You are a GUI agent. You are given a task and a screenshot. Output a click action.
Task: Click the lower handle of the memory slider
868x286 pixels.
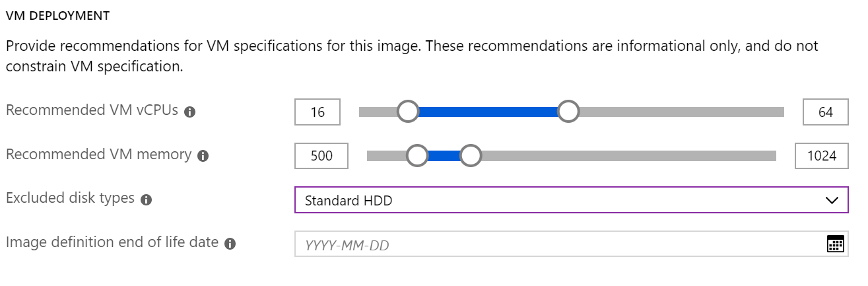(x=417, y=156)
